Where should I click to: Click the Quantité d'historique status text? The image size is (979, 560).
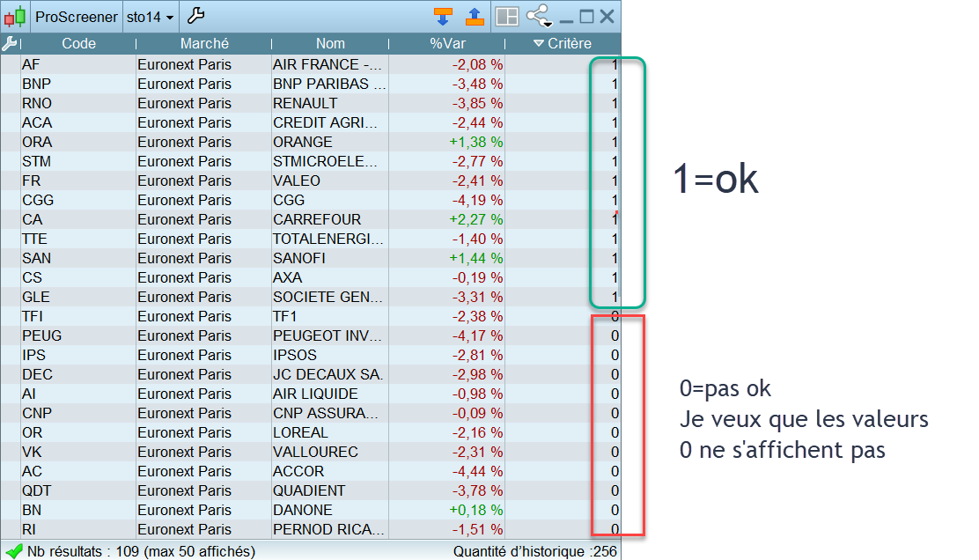(x=535, y=552)
